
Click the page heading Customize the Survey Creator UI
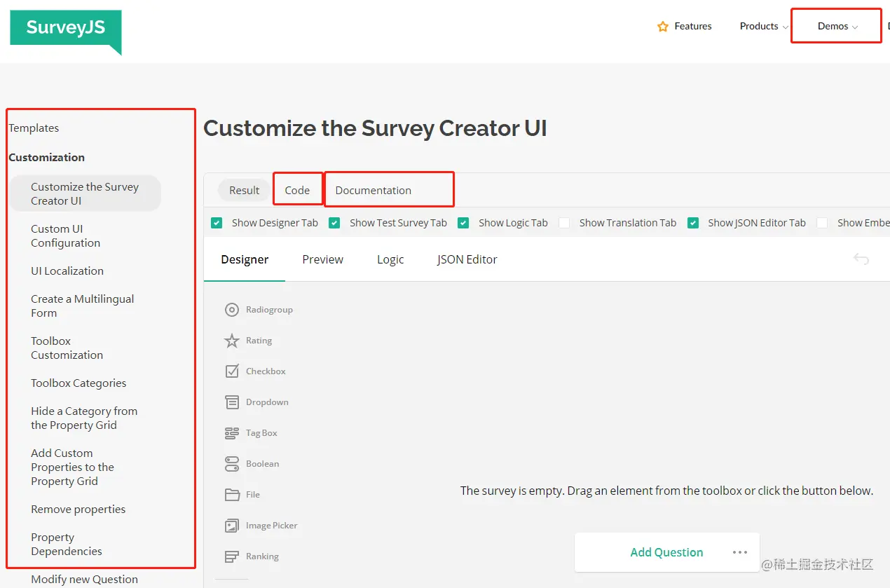[375, 128]
